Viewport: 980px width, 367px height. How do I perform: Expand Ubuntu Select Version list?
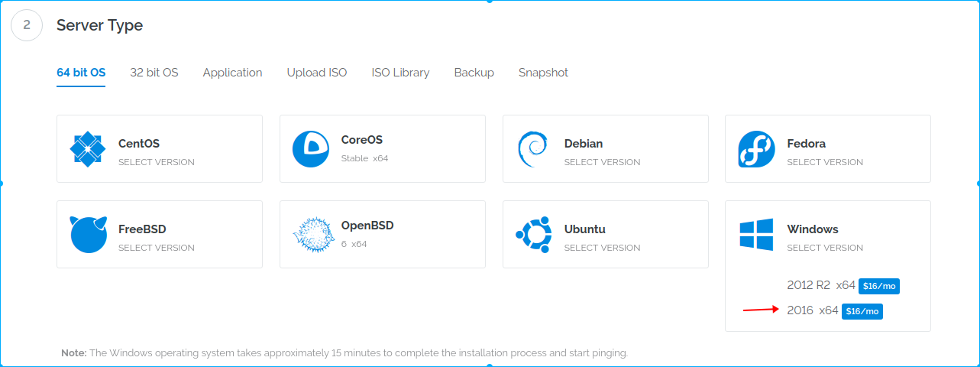pyautogui.click(x=603, y=248)
